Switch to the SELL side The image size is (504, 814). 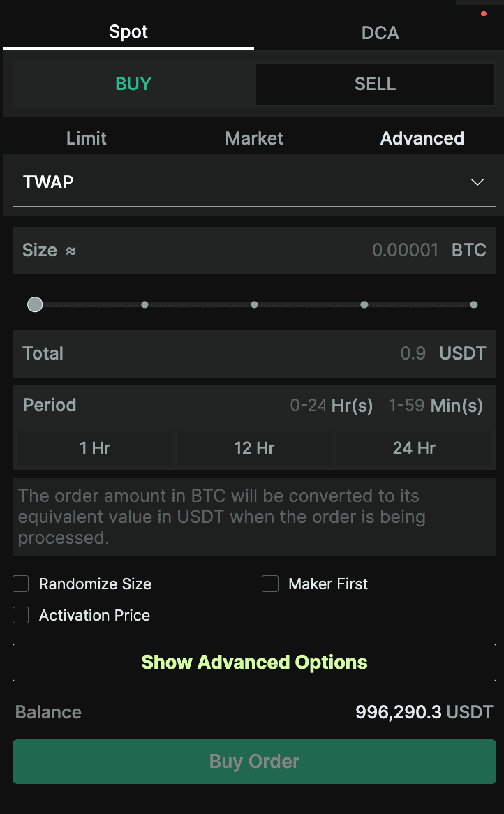point(376,84)
